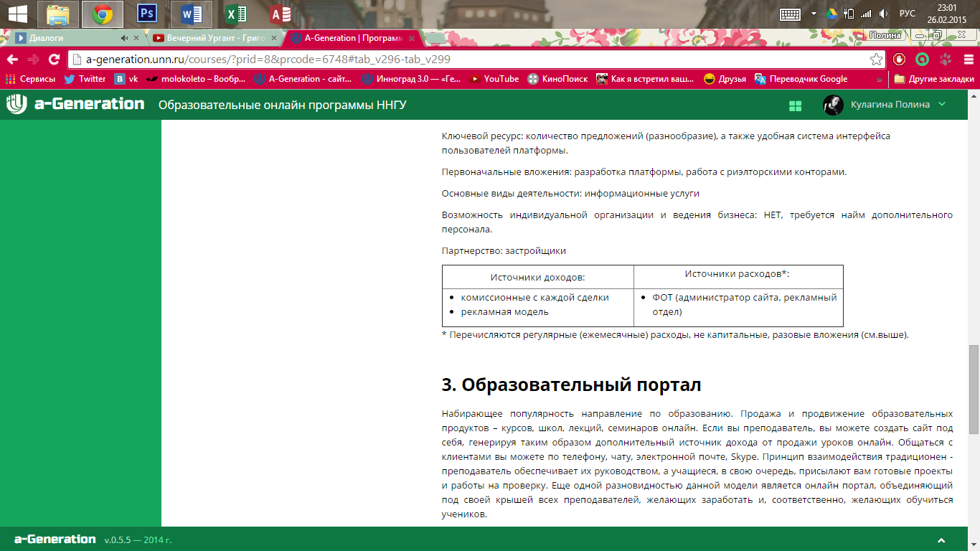The width and height of the screenshot is (980, 551).
Task: Click the рекламная модель list item
Action: (x=504, y=311)
